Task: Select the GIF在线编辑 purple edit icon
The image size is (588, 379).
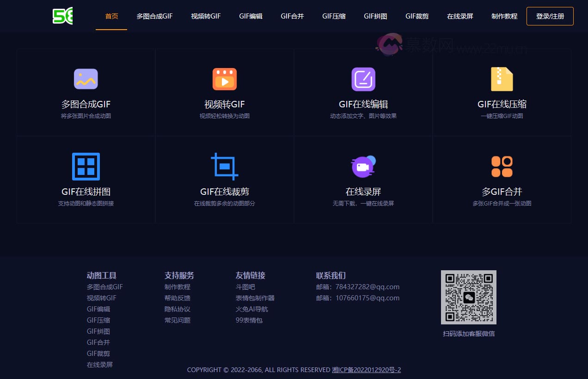Action: click(363, 79)
